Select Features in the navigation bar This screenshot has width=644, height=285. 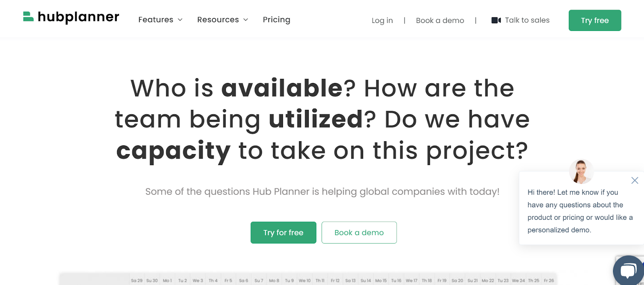155,19
